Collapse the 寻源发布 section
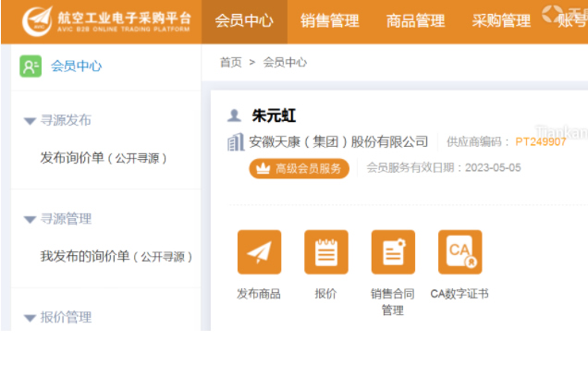Screen dimensions: 588x365 30,121
